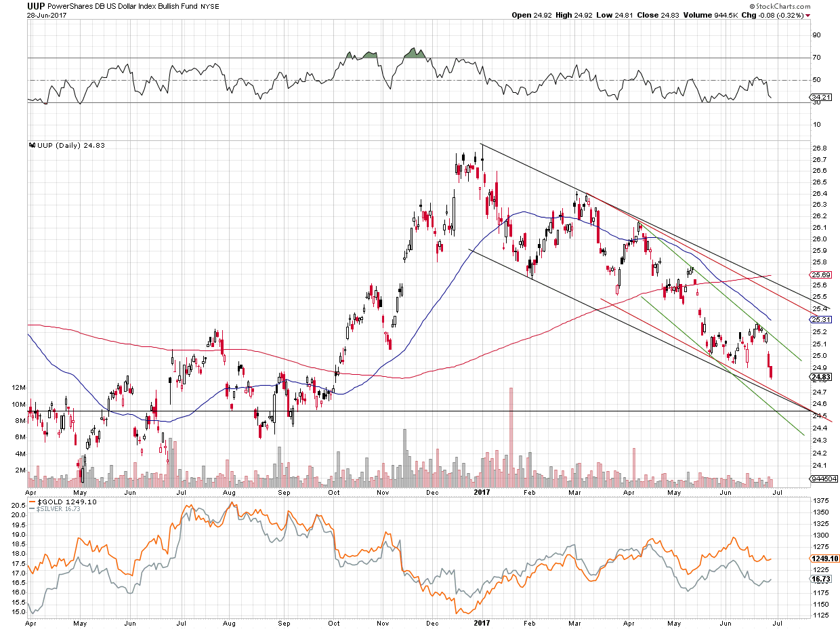Click the candlestick icon beside UUP (Daily) legend

(x=30, y=145)
